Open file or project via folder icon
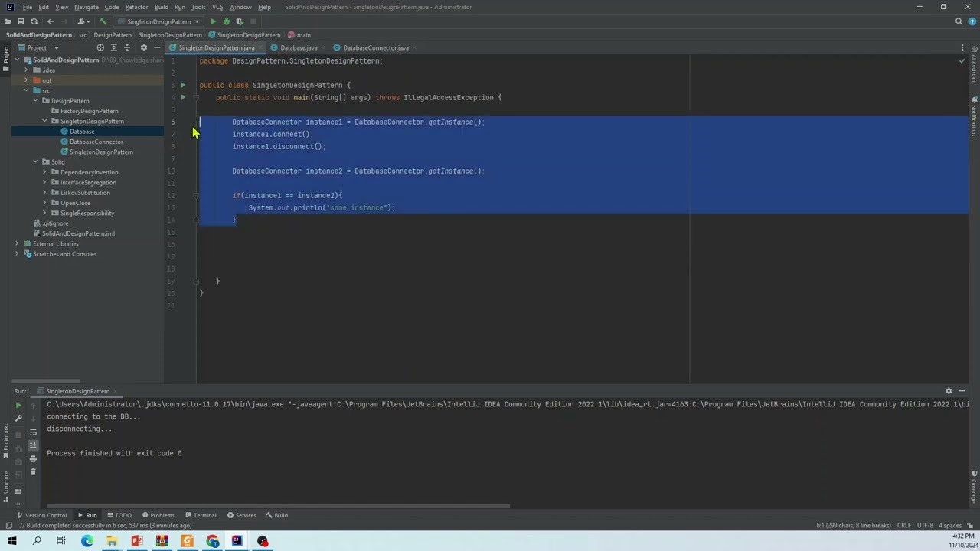 (x=8, y=21)
